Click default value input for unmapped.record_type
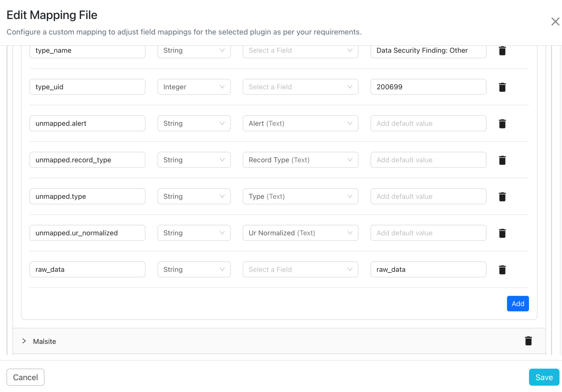This screenshot has height=392, width=562. pyautogui.click(x=428, y=160)
